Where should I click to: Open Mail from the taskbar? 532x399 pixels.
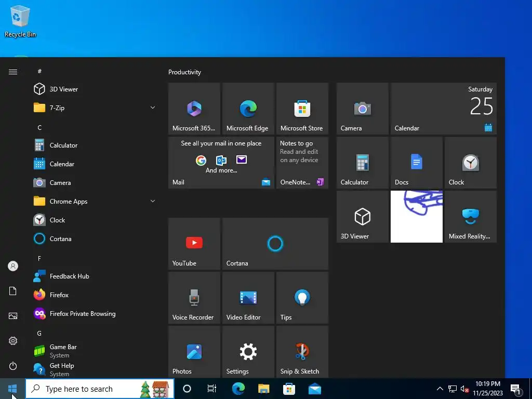tap(314, 389)
